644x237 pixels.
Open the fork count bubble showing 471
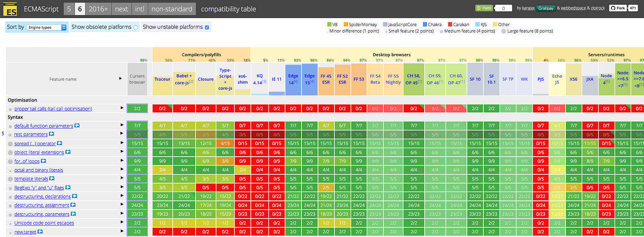[633, 8]
